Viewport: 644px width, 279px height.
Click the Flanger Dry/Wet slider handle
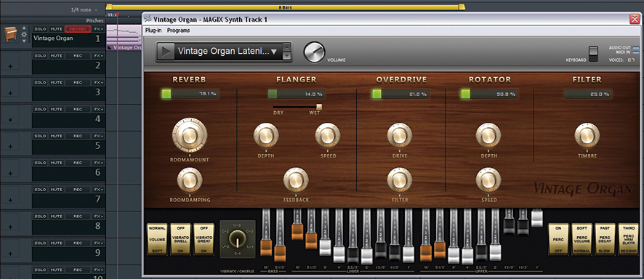click(x=319, y=107)
